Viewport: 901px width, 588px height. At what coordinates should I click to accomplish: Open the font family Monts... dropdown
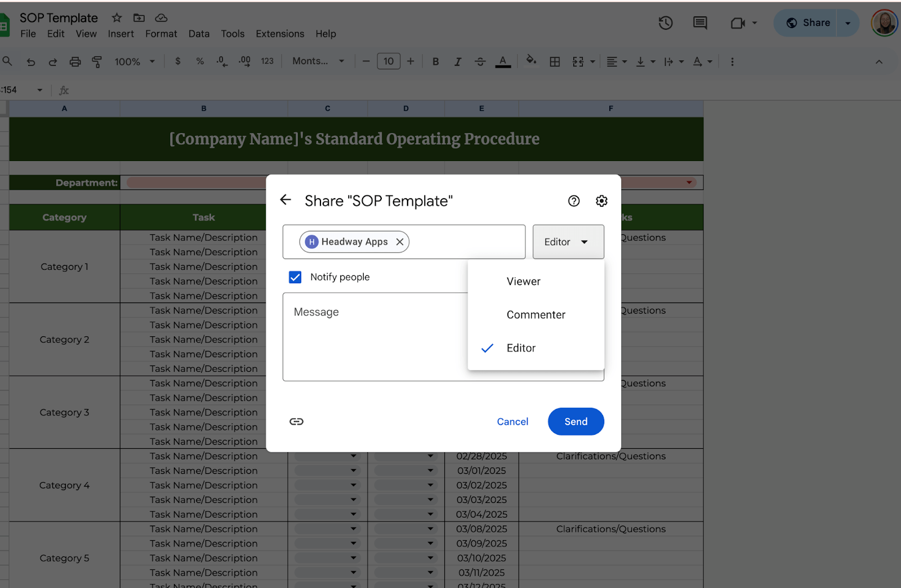[318, 61]
